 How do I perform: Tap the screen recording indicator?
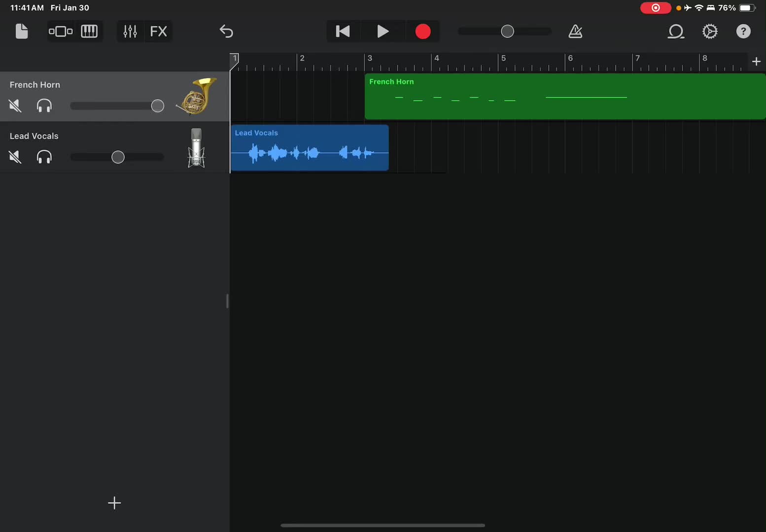click(x=656, y=8)
